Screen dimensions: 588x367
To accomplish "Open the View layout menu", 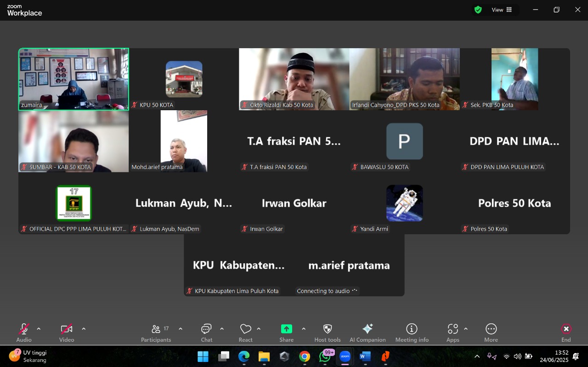I will coord(502,10).
